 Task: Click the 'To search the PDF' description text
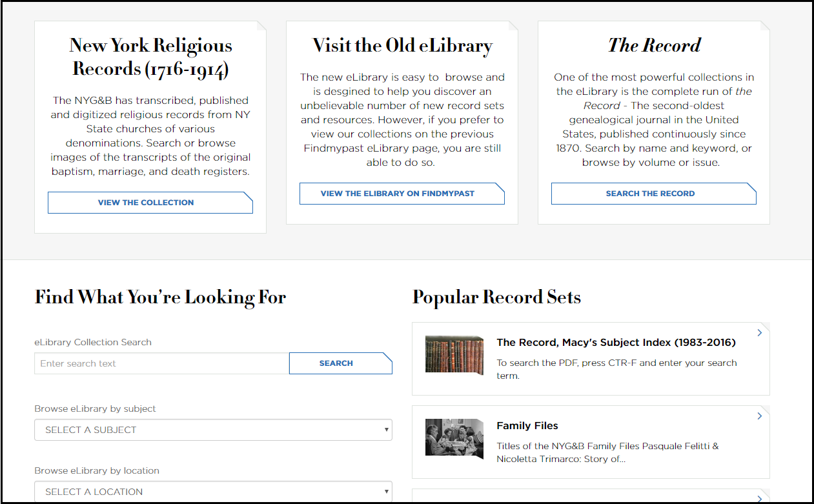[616, 369]
